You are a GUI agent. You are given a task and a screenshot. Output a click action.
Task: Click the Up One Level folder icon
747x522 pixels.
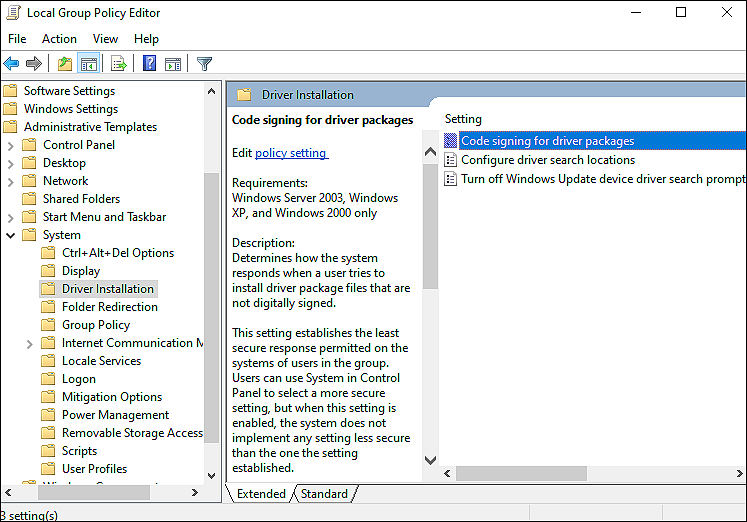pos(65,64)
